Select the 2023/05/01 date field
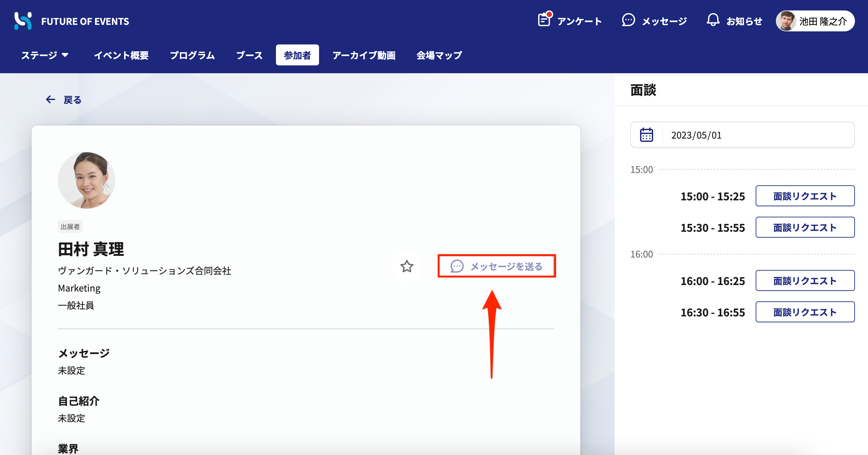The height and width of the screenshot is (455, 868). click(742, 135)
